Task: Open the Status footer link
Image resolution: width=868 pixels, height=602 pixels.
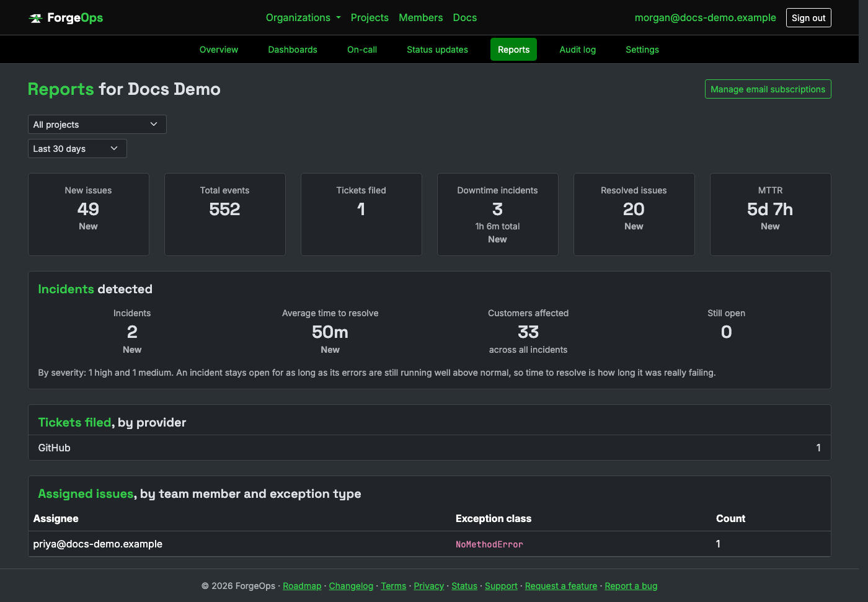Action: click(464, 586)
